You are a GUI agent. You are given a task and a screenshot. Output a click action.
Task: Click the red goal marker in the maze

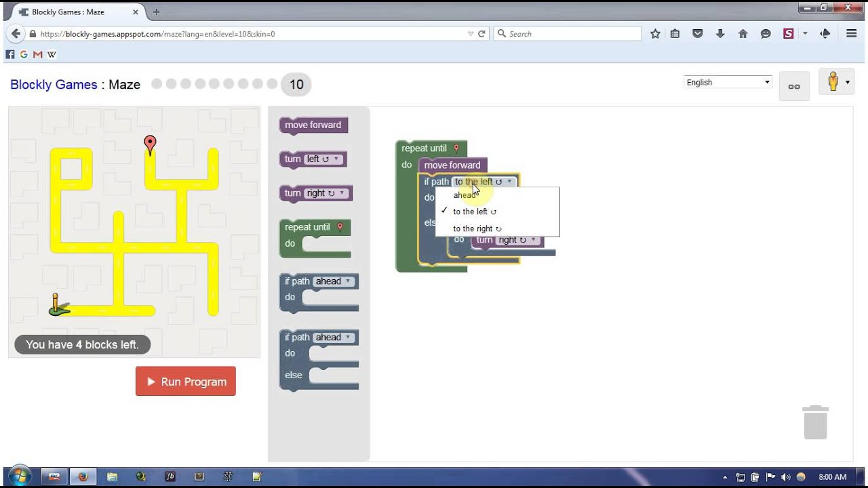click(x=150, y=144)
